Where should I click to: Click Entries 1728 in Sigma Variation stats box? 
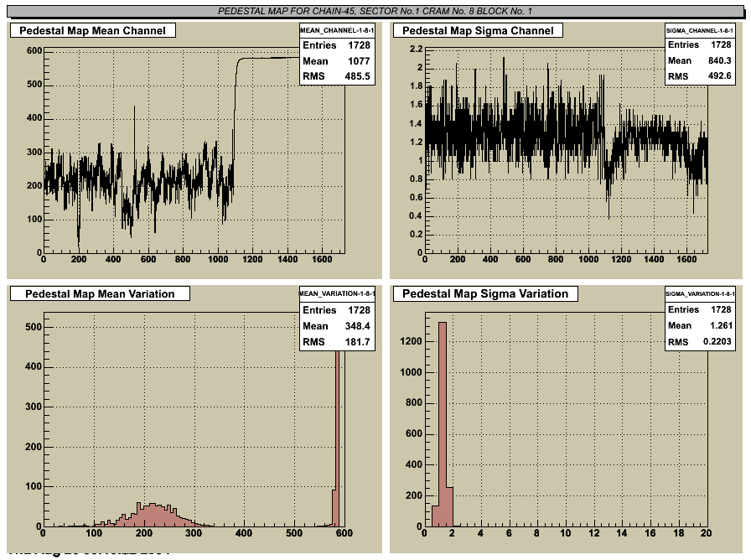pyautogui.click(x=700, y=309)
